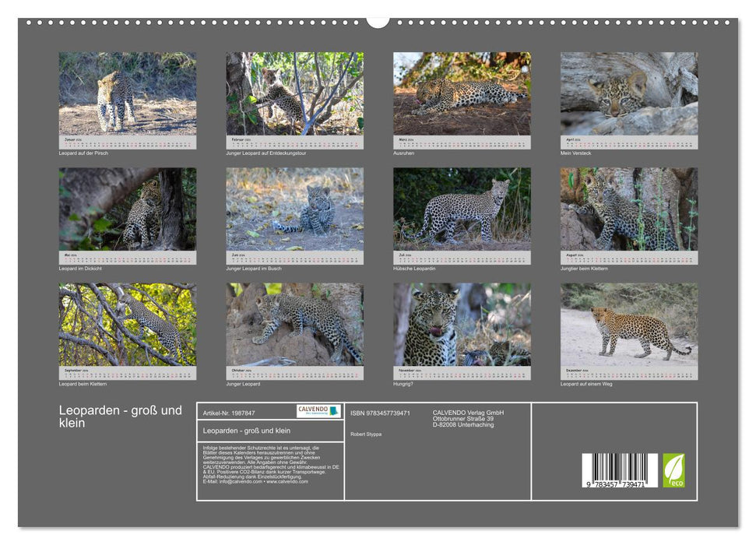Screen dimensions: 756x545
Task: Click the CALVENDO logo badge
Action: pyautogui.click(x=318, y=410)
